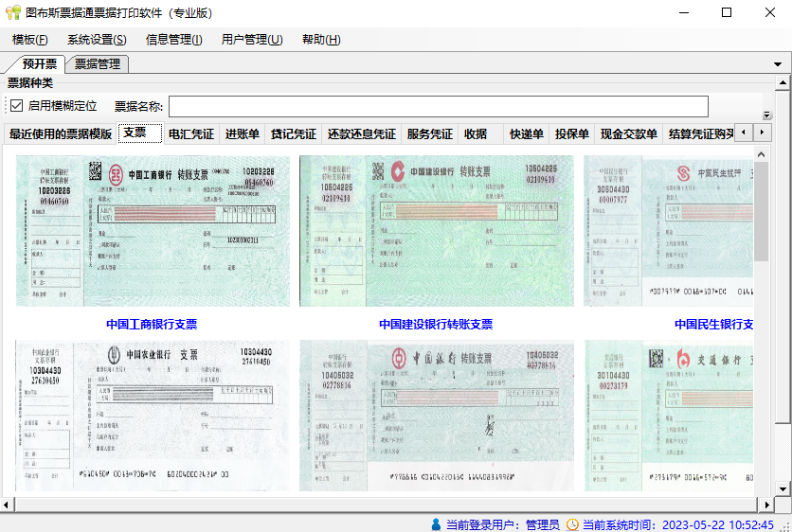Open the 信息管理(I) menu
The width and height of the screenshot is (792, 532).
[173, 40]
